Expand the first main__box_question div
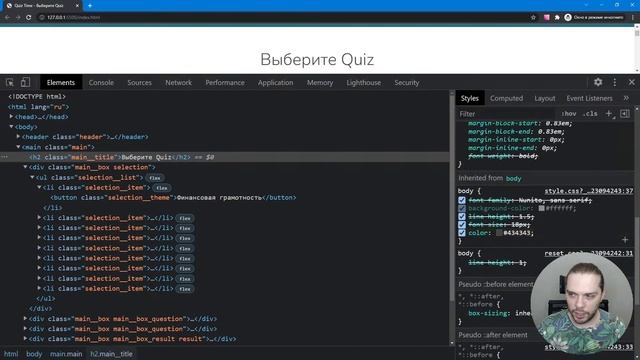This screenshot has width=640, height=360. tap(25, 318)
